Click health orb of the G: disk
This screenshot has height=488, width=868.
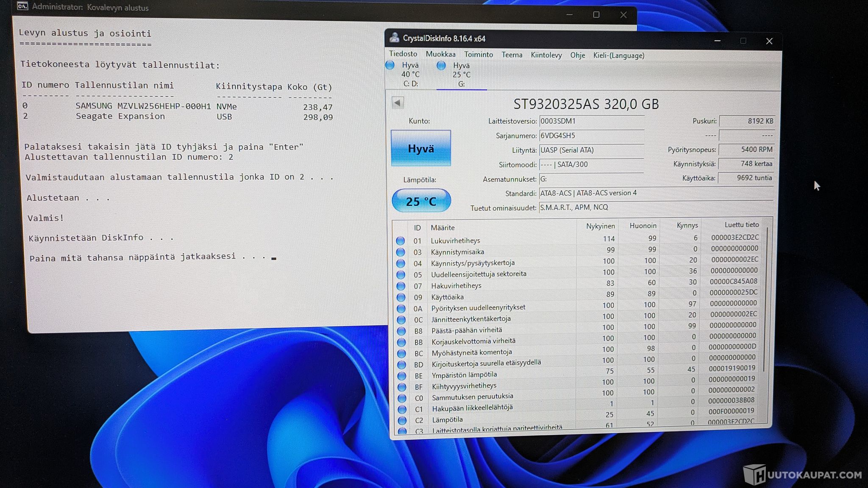click(x=441, y=65)
